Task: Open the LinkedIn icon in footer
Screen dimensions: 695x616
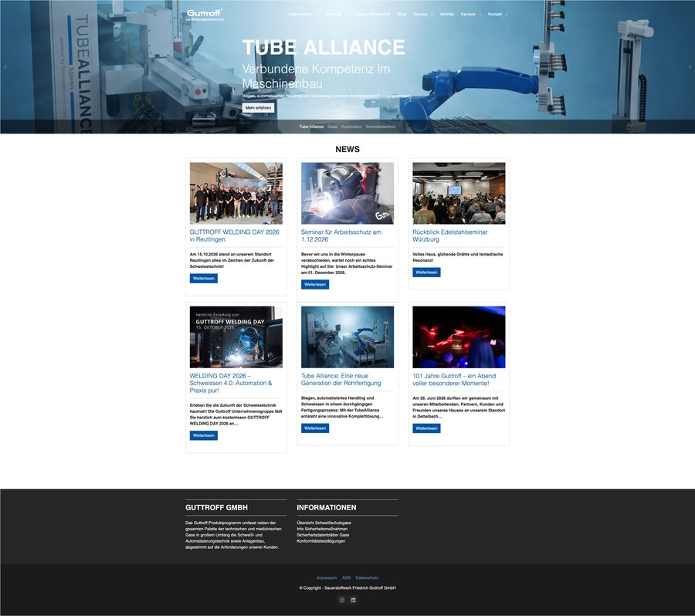Action: point(353,600)
